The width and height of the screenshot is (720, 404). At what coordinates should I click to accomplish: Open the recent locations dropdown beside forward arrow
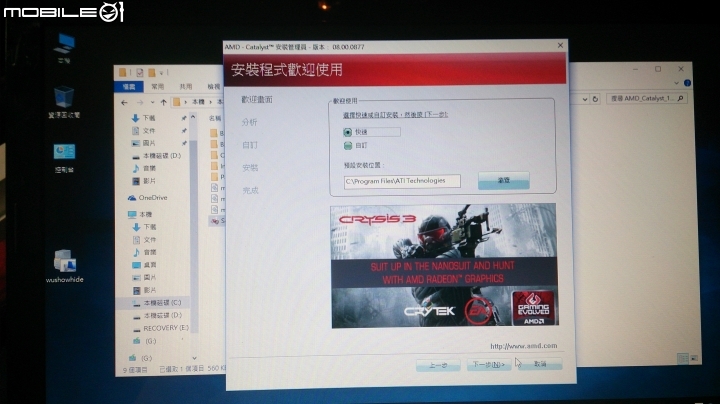pos(152,102)
